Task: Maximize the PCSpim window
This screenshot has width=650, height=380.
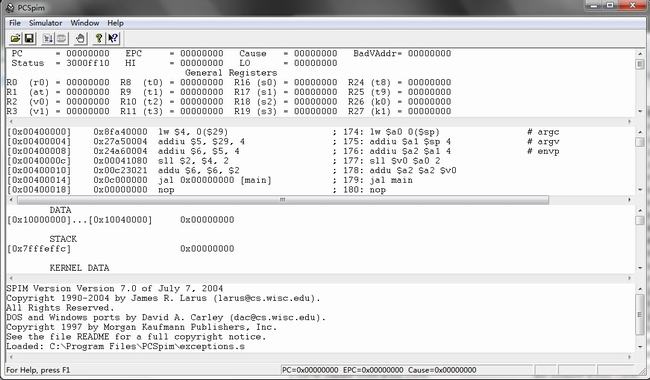Action: (x=610, y=6)
